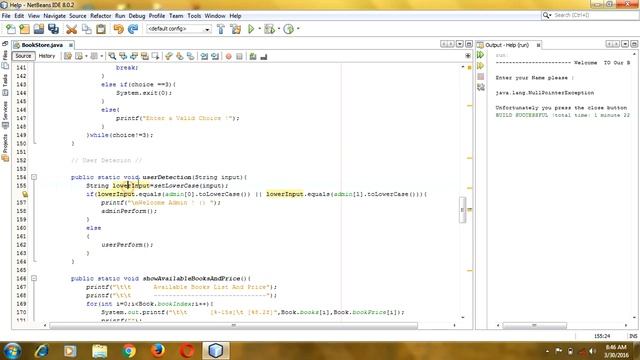Open Tasks sidebar panel
The image size is (640, 360).
pyautogui.click(x=5, y=84)
